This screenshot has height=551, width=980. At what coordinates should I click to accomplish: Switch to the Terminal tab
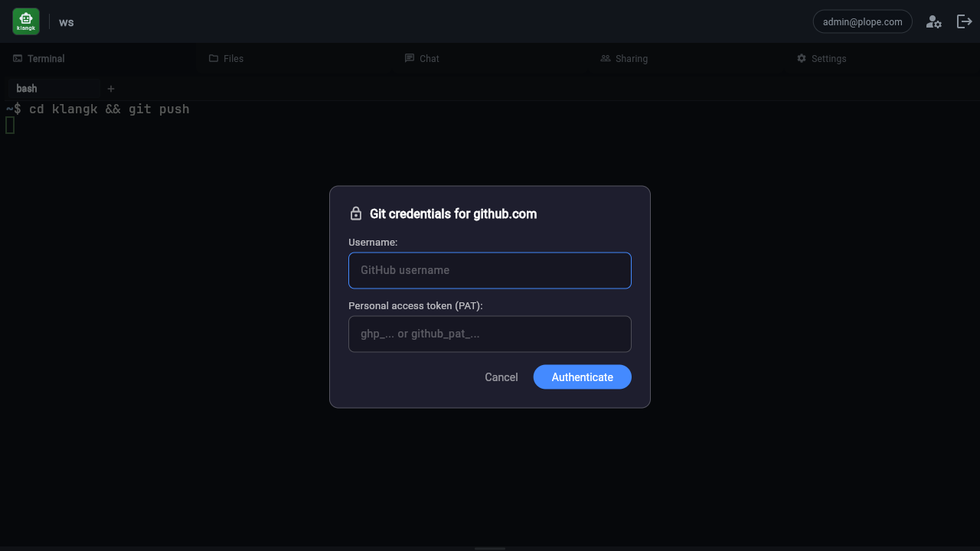tap(98, 58)
